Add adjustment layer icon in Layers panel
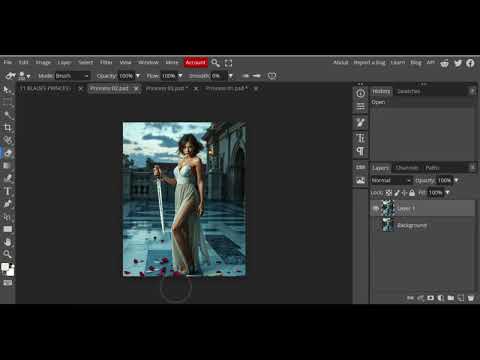This screenshot has height=360, width=480. pyautogui.click(x=441, y=298)
